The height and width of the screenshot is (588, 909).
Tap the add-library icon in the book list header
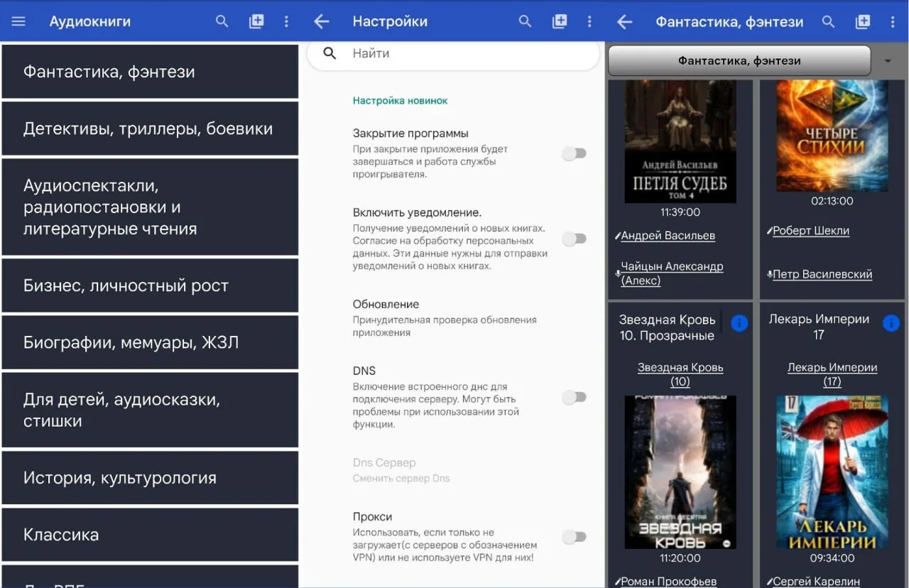(863, 21)
